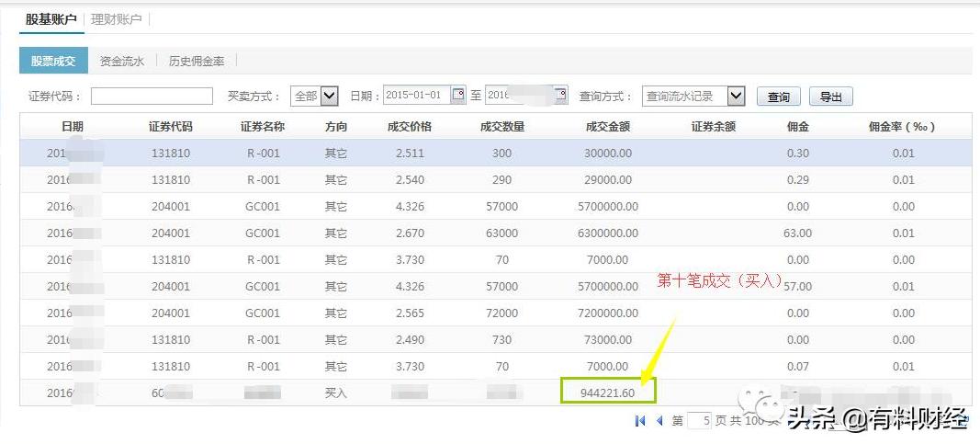This screenshot has width=980, height=444.
Task: Select the commission cell 0.30
Action: point(798,153)
